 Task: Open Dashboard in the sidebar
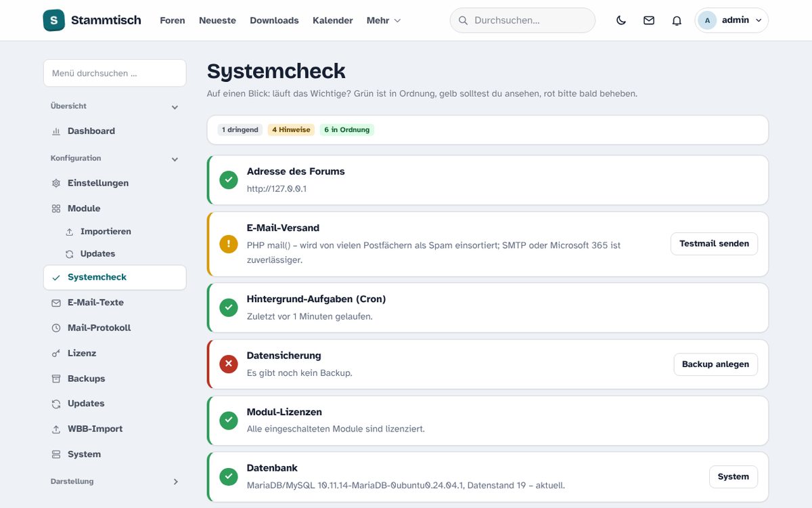[114, 131]
